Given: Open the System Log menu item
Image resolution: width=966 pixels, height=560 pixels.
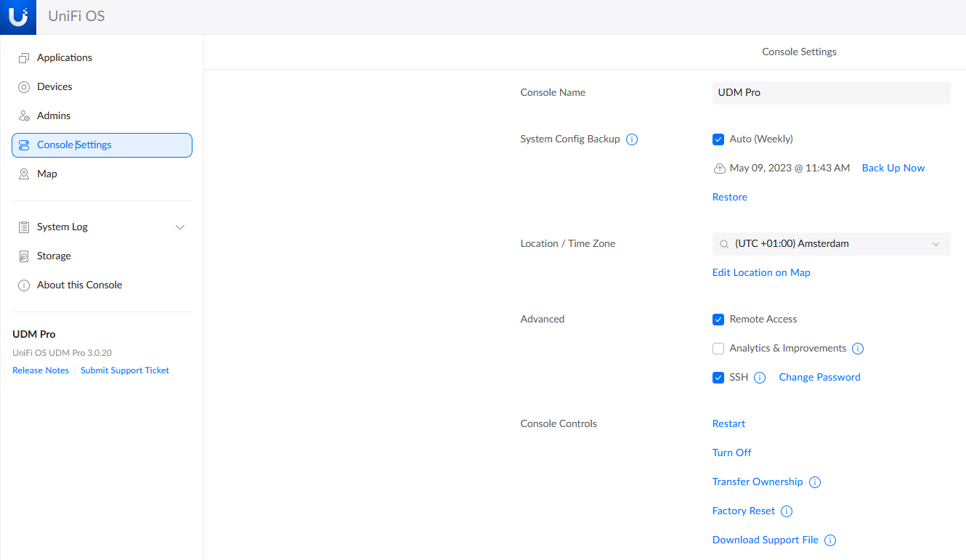Looking at the screenshot, I should point(102,227).
